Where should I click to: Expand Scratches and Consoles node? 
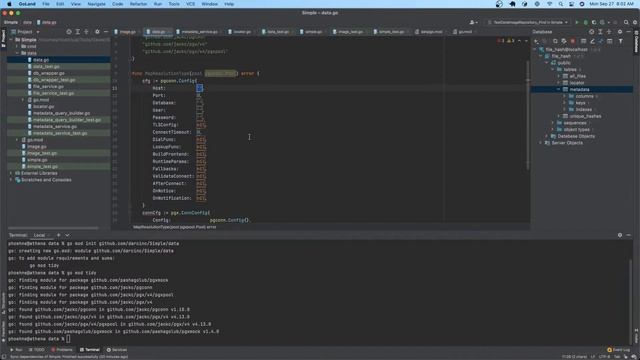pos(11,180)
